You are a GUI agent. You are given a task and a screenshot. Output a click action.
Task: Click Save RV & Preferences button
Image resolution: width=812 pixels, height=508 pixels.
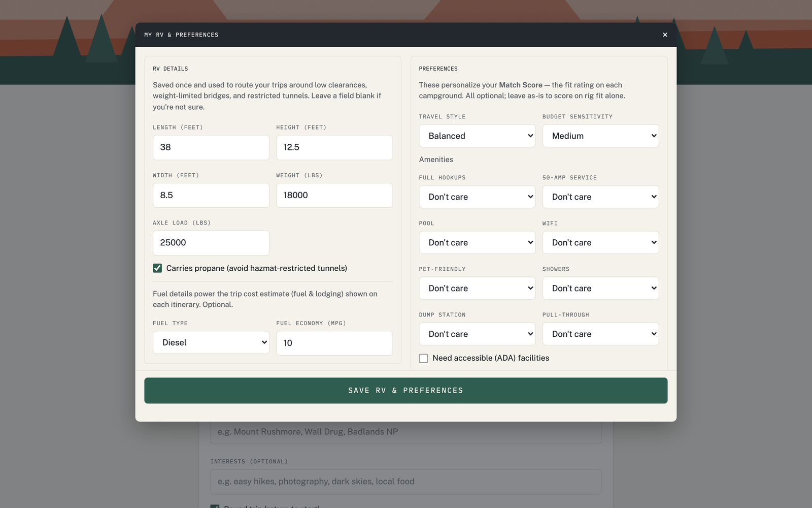coord(405,391)
